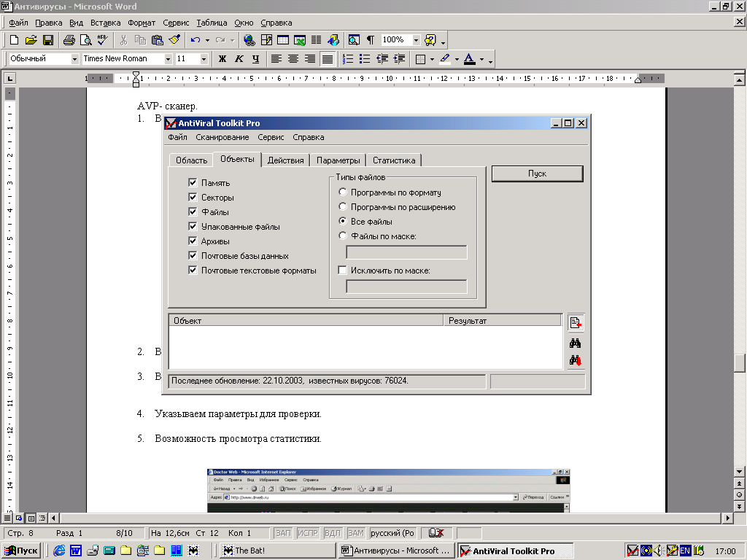Apply Underline formatting (Ч)
Image resolution: width=747 pixels, height=560 pixels.
(x=256, y=58)
